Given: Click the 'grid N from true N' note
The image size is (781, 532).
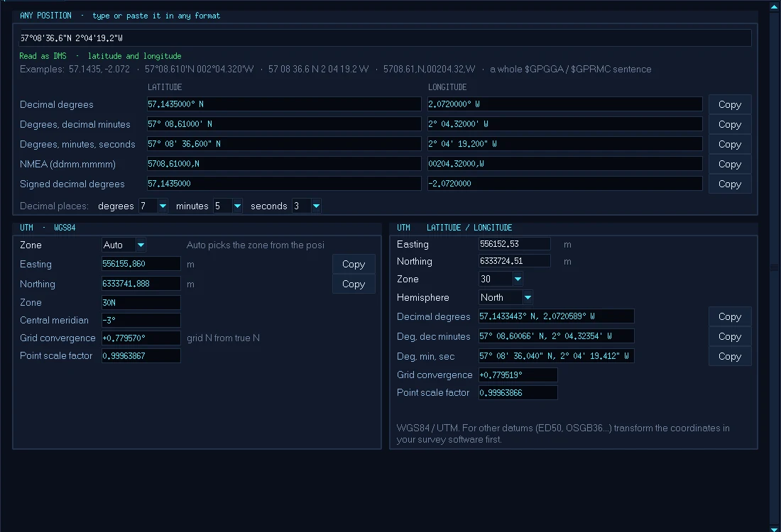Looking at the screenshot, I should click(x=223, y=338).
